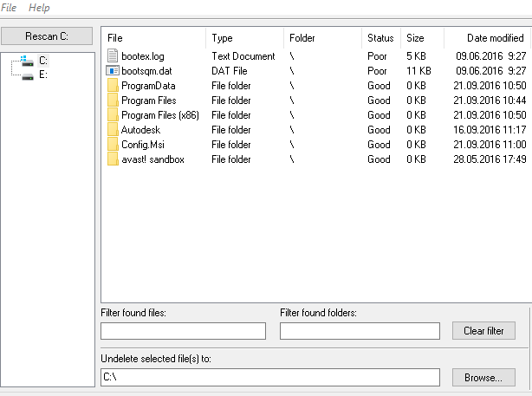Click the date 28.05.2016 17:49
The width and height of the screenshot is (532, 396).
tap(490, 159)
